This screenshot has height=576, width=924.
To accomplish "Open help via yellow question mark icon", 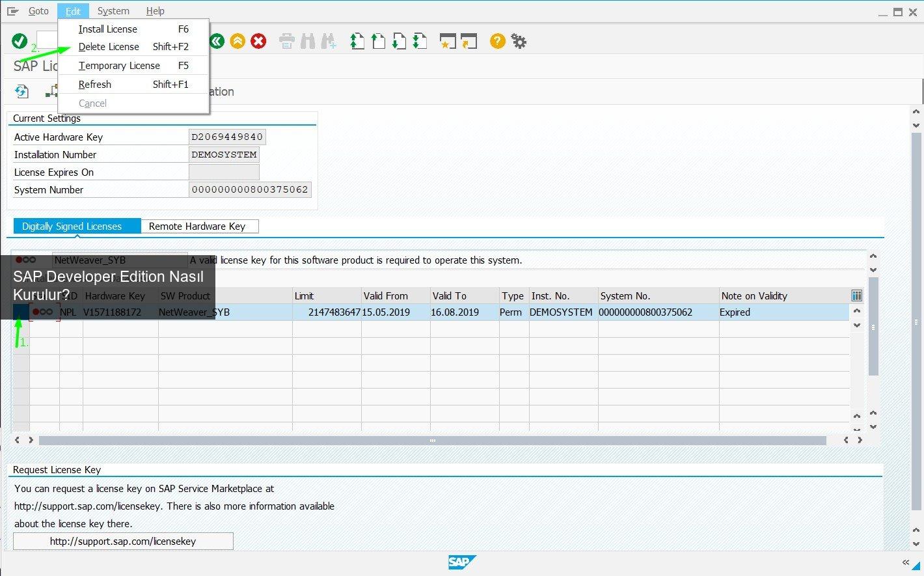I will [x=497, y=42].
